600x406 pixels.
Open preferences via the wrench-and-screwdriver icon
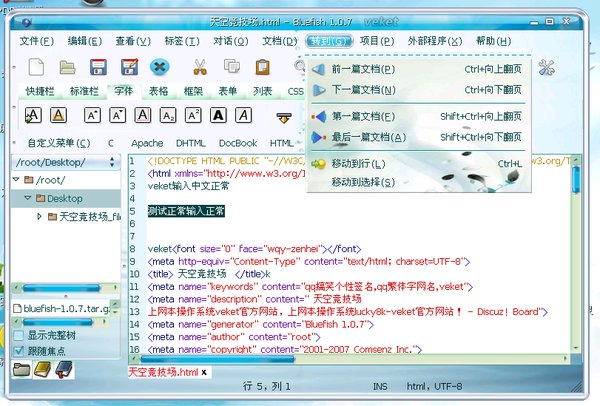546,68
